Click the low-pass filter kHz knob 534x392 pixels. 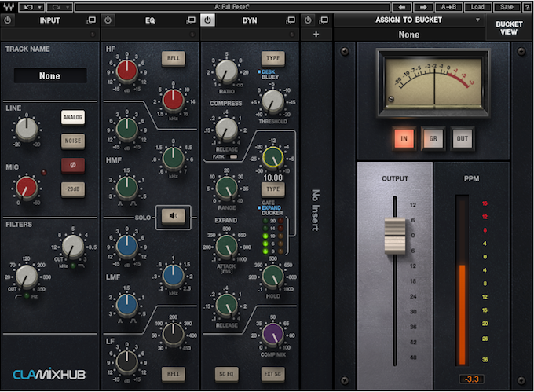click(72, 247)
